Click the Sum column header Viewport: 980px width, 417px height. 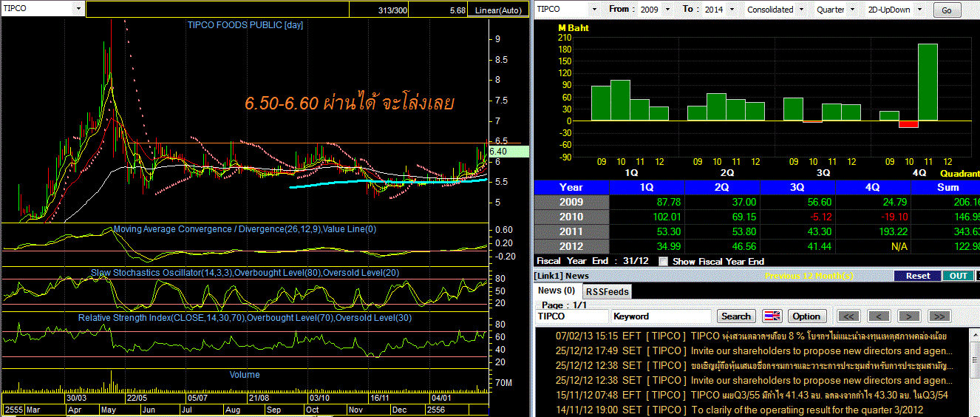tap(946, 187)
